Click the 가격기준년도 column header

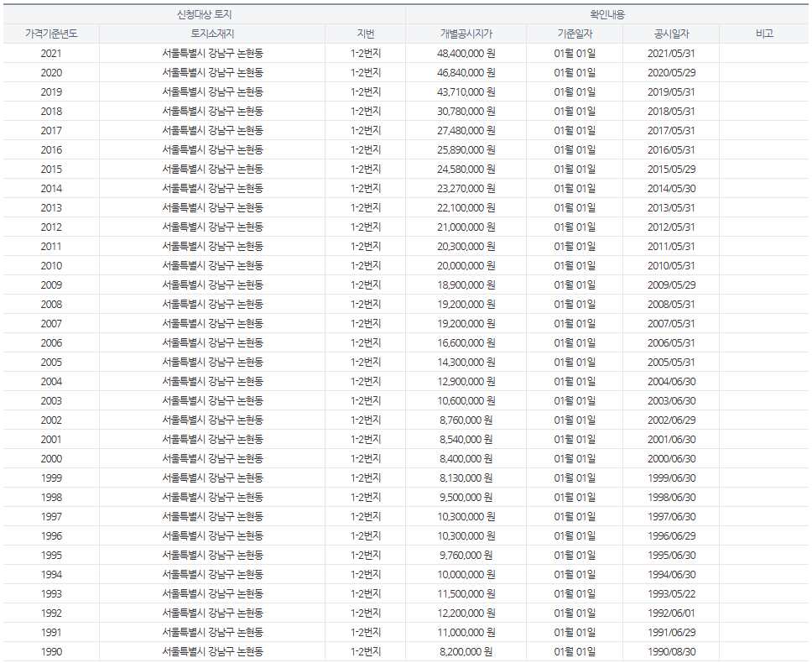pos(51,34)
